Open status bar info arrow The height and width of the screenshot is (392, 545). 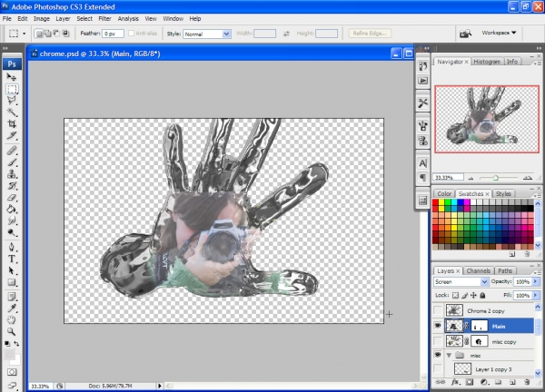(160, 386)
